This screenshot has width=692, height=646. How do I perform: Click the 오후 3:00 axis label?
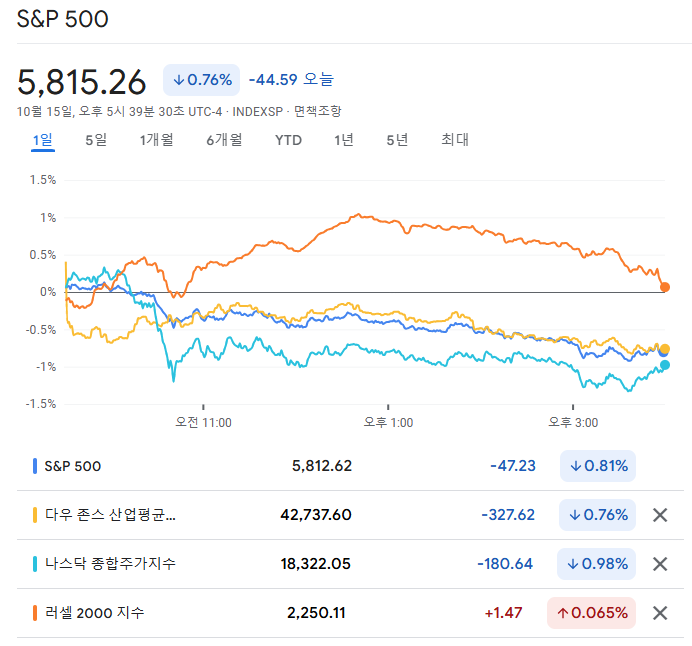coord(573,423)
